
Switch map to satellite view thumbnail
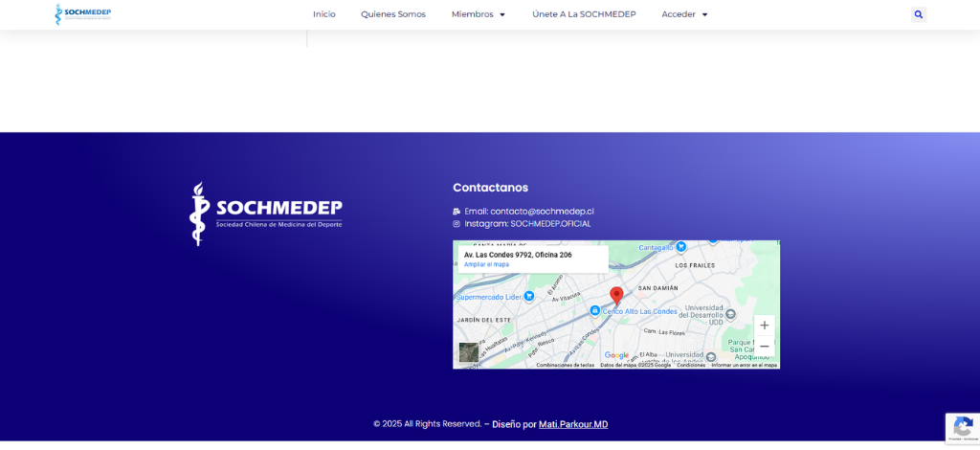468,352
